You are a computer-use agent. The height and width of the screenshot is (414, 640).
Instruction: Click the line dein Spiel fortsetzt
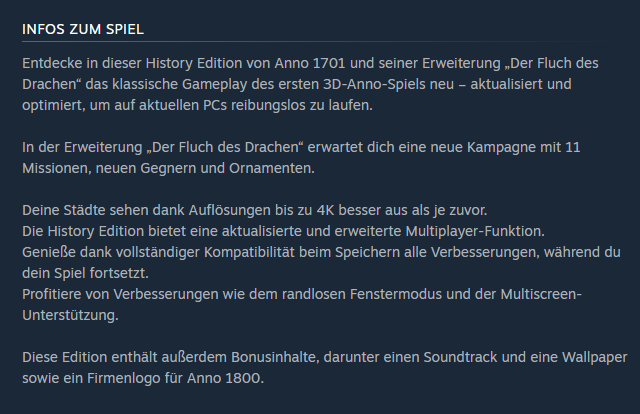tap(85, 273)
